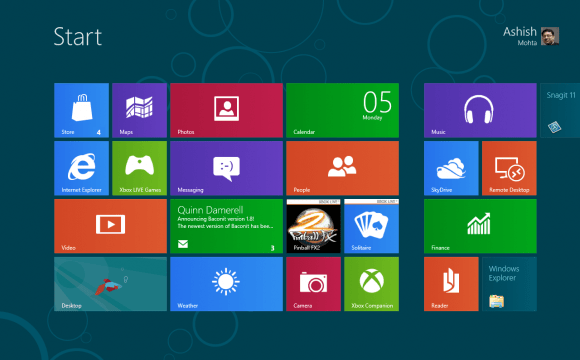Viewport: 580px width, 360px height.
Task: Open the Store tile
Action: coord(81,110)
